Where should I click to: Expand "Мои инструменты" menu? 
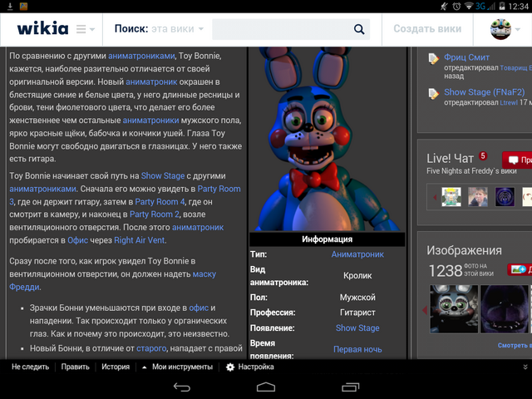(x=177, y=367)
